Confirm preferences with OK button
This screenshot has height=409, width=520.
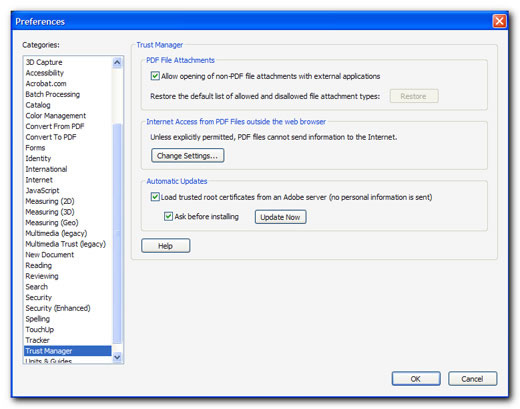416,379
